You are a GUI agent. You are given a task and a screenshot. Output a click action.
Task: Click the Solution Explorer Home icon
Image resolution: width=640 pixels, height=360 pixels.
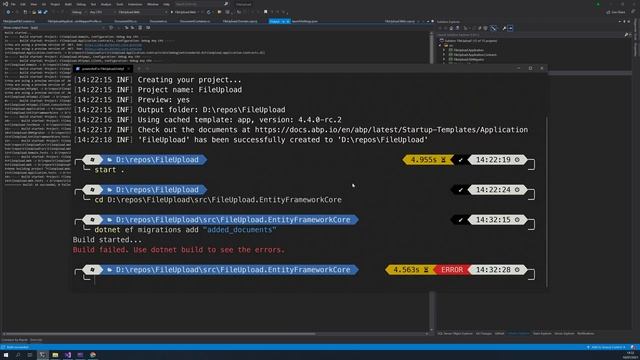click(451, 28)
